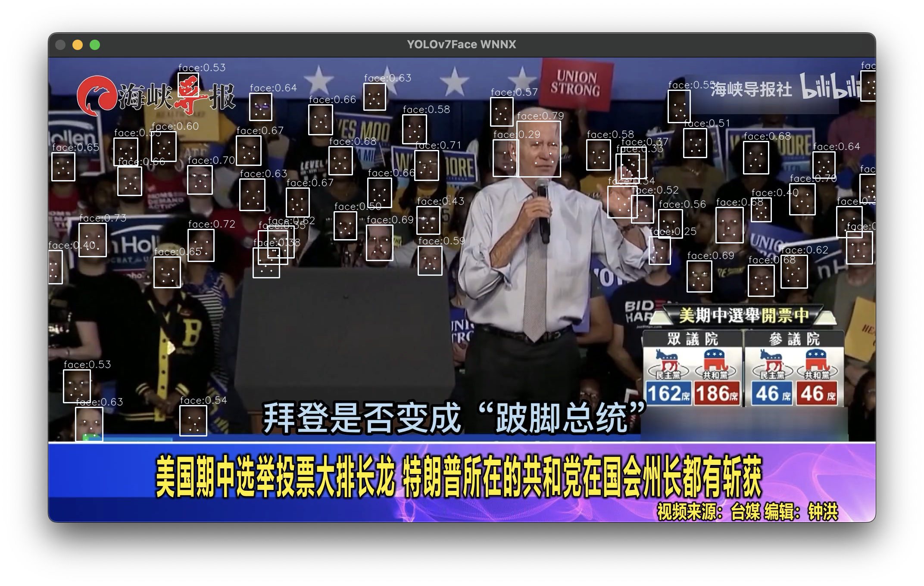Click the red 186 seats tile
The image size is (924, 586).
[x=717, y=393]
